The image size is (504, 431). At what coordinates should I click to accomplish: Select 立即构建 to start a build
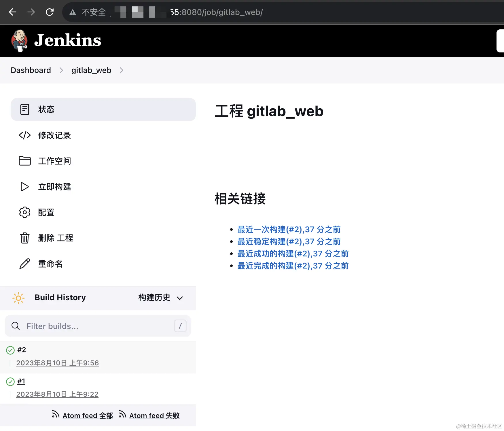103,187
